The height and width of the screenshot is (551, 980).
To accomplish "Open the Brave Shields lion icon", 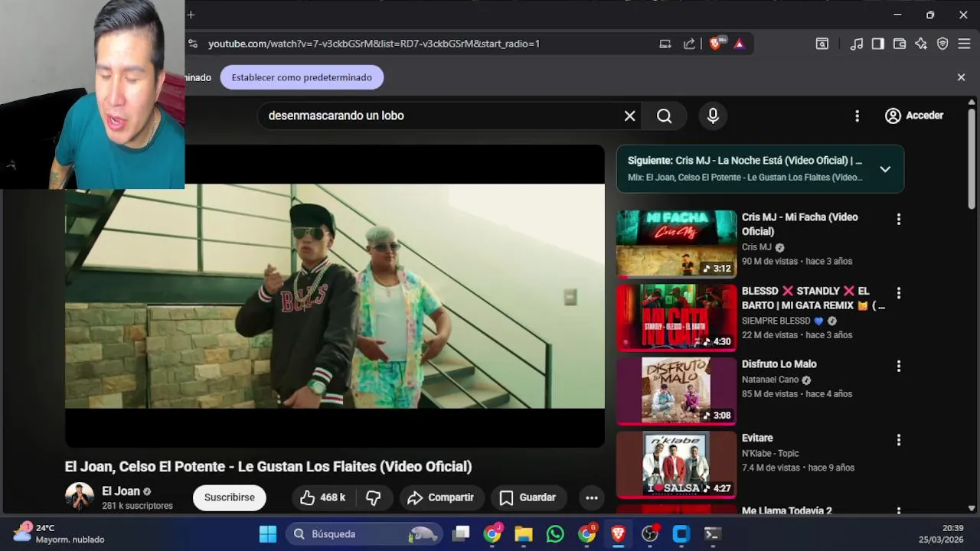I will click(716, 44).
